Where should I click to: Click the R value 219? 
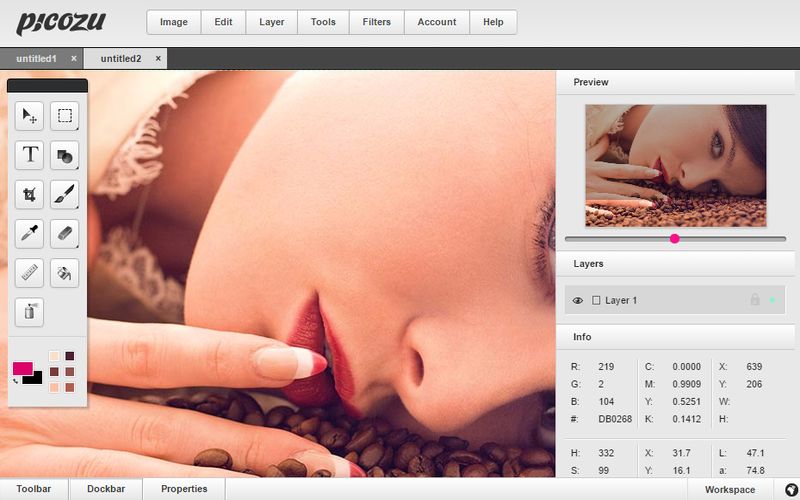[606, 366]
